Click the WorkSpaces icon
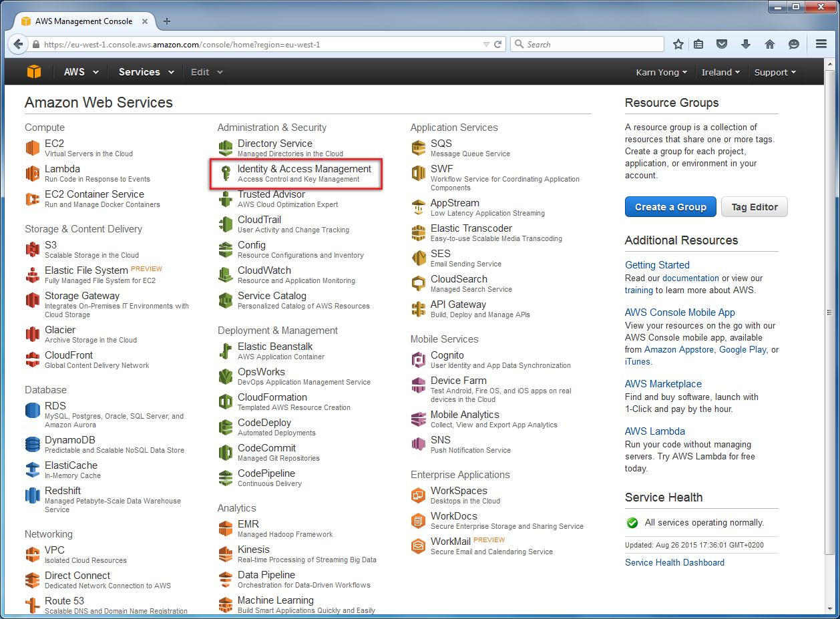Image resolution: width=840 pixels, height=619 pixels. (419, 495)
